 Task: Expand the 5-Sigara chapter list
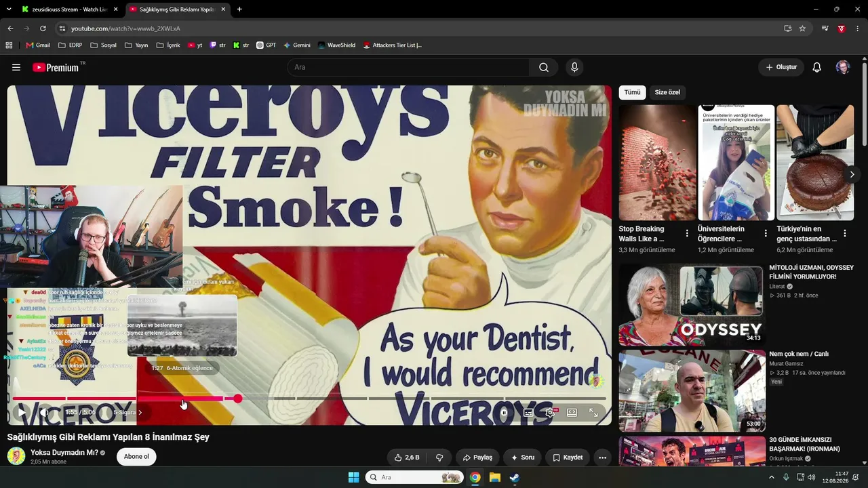128,412
